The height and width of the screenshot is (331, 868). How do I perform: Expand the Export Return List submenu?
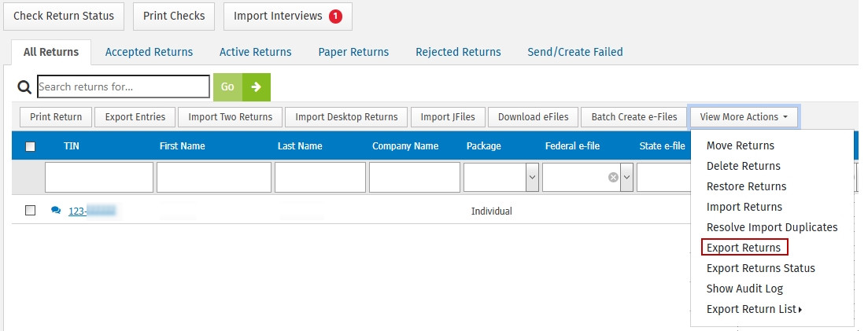pos(754,309)
